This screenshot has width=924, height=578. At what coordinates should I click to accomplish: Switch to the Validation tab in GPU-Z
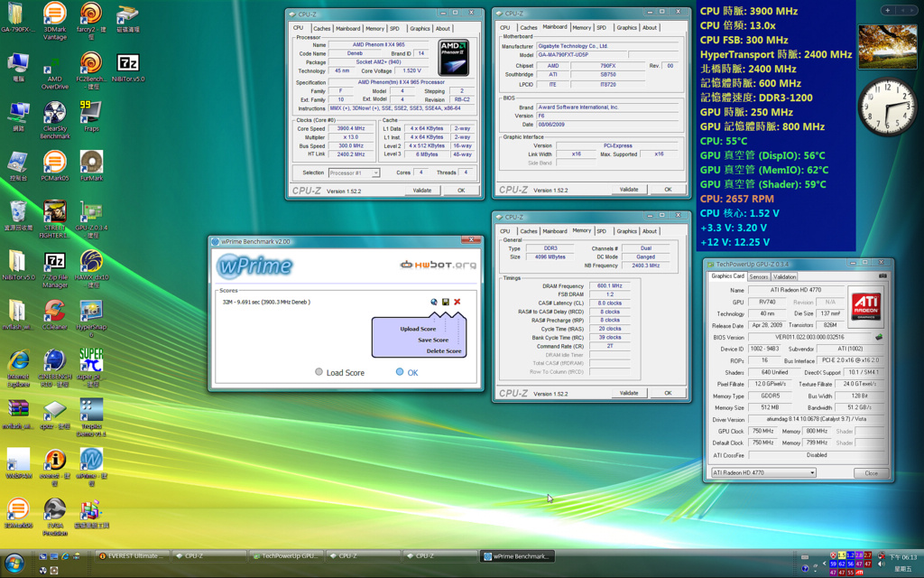pos(784,276)
